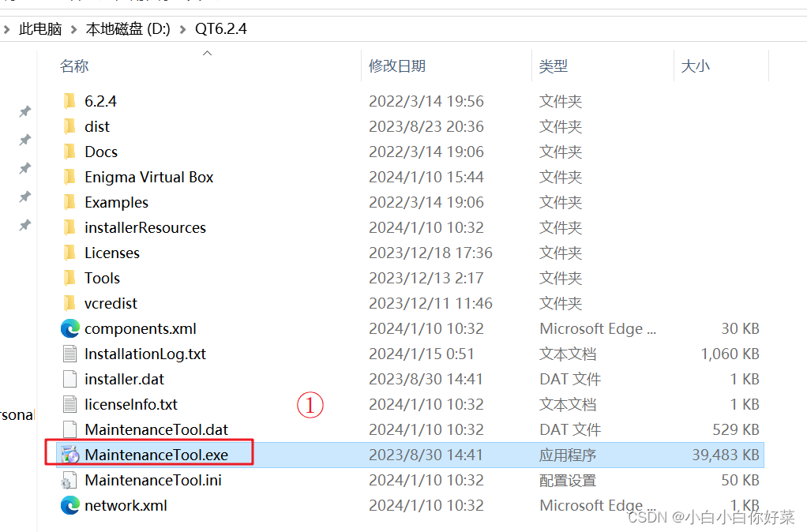Open components.xml in Microsoft Edge
The width and height of the screenshot is (807, 532).
click(140, 328)
